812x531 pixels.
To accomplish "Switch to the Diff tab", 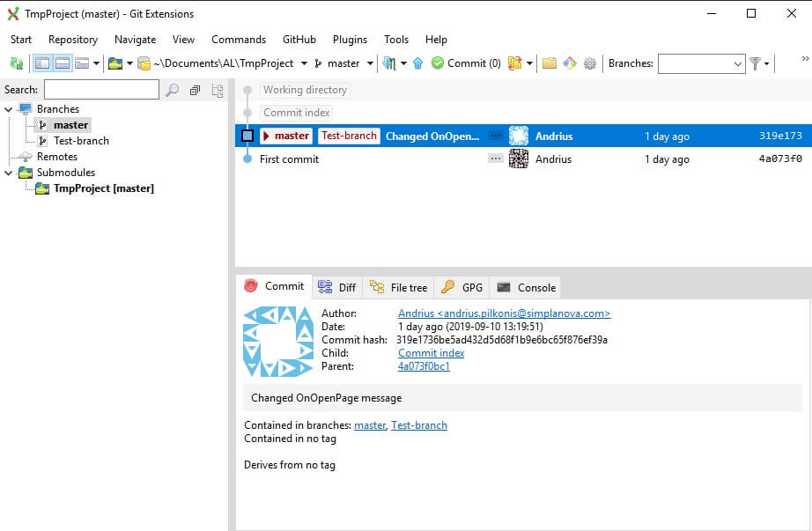I will (337, 288).
